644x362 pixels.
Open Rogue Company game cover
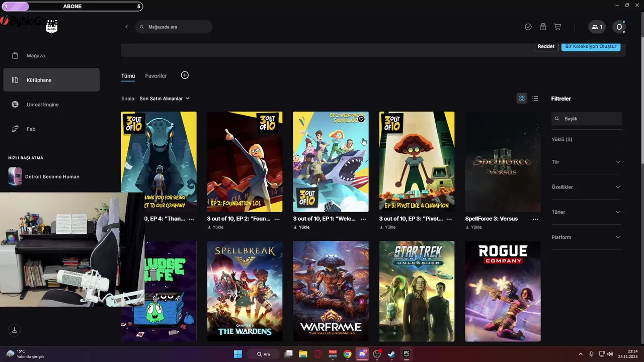[x=503, y=291]
